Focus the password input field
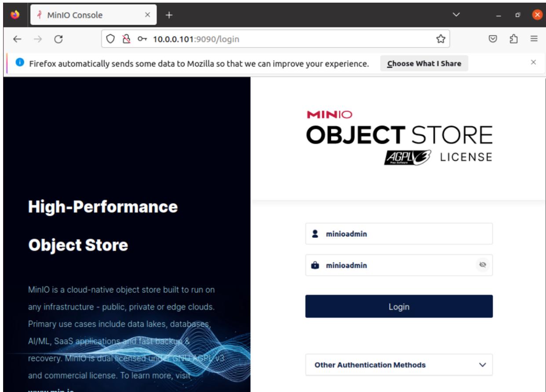546x392 pixels. pos(399,265)
